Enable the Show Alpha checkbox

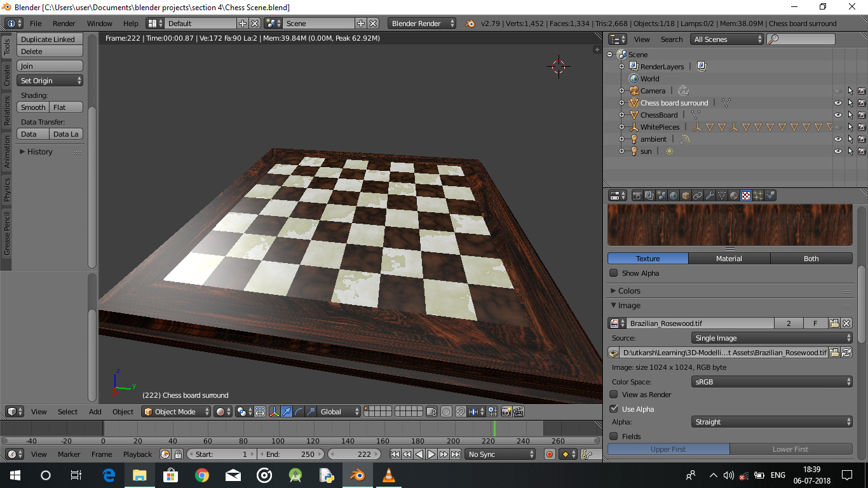(x=614, y=273)
